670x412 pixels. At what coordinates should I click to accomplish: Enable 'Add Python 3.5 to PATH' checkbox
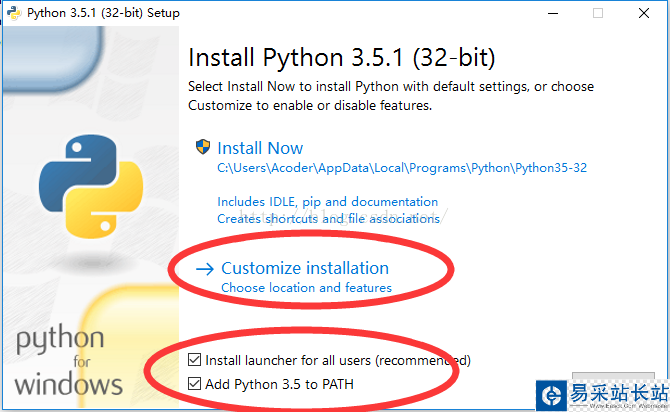(195, 384)
